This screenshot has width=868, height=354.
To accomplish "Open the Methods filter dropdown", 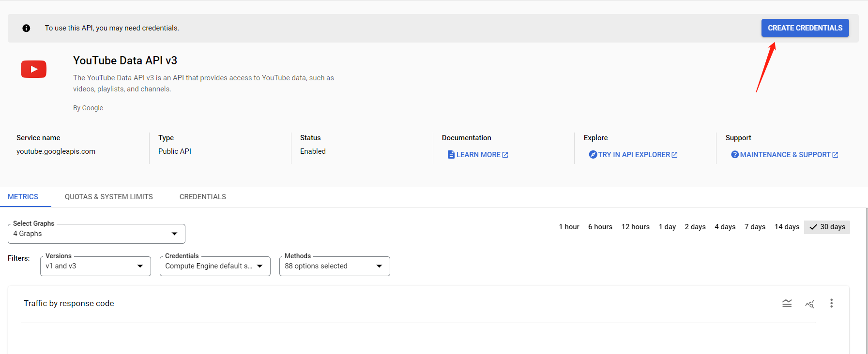I will click(x=335, y=266).
